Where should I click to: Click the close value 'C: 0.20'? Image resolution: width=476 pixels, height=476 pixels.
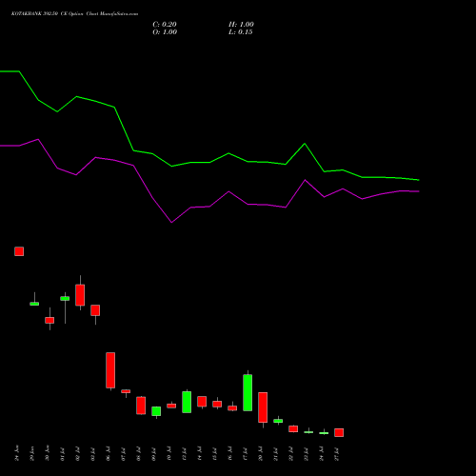pos(165,25)
